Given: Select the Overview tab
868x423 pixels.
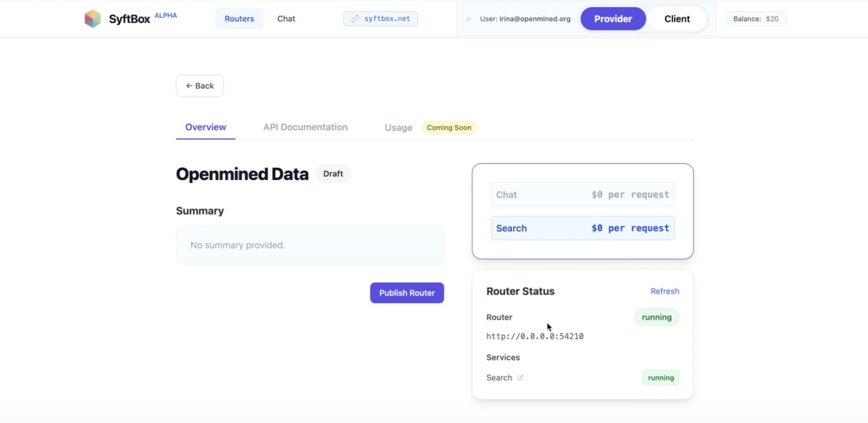Looking at the screenshot, I should pos(205,127).
